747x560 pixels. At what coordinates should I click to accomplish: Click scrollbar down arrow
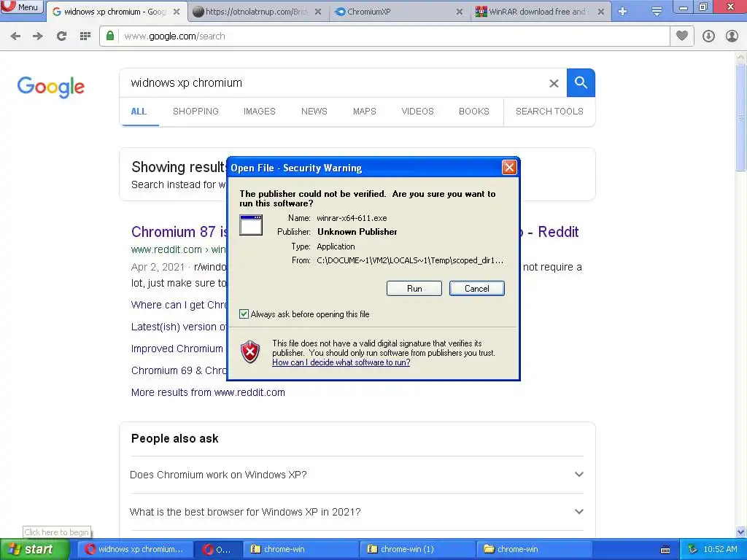tap(741, 532)
